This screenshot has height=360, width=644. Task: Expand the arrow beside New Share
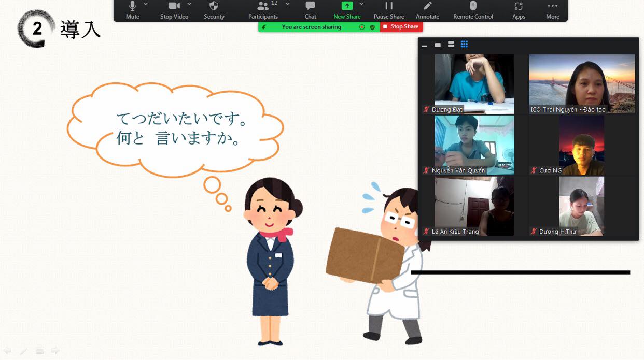click(x=361, y=4)
